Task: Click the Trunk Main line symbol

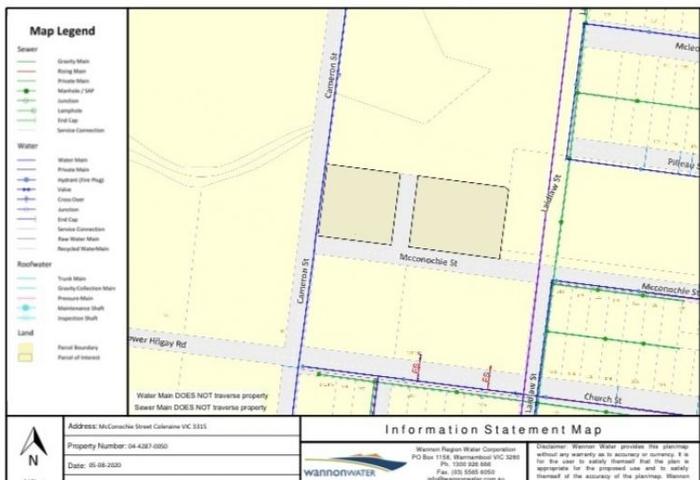Action: pos(26,279)
